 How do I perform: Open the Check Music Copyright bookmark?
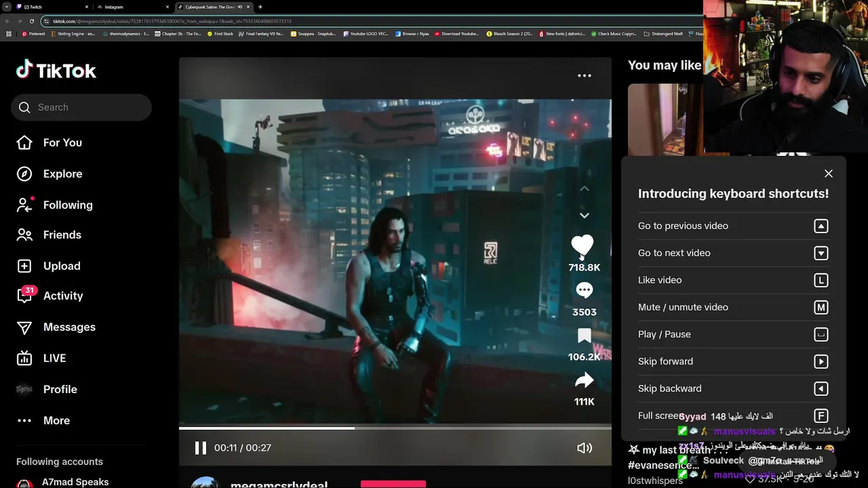pos(614,33)
